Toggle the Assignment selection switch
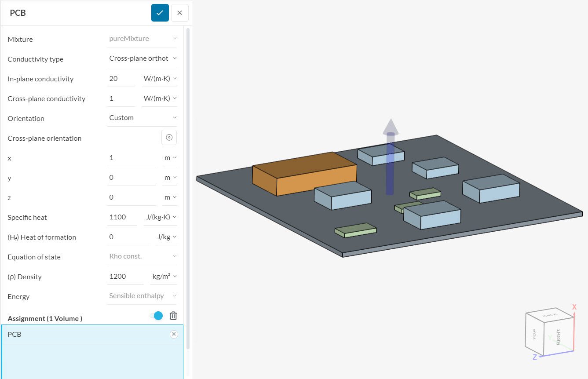Screen dimensions: 588x379 [156, 316]
